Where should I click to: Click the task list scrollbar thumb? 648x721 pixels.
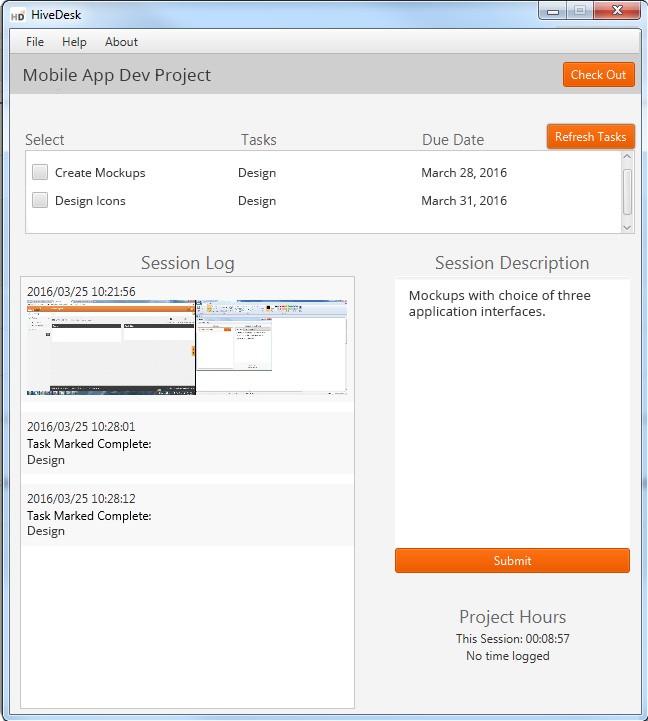[627, 191]
